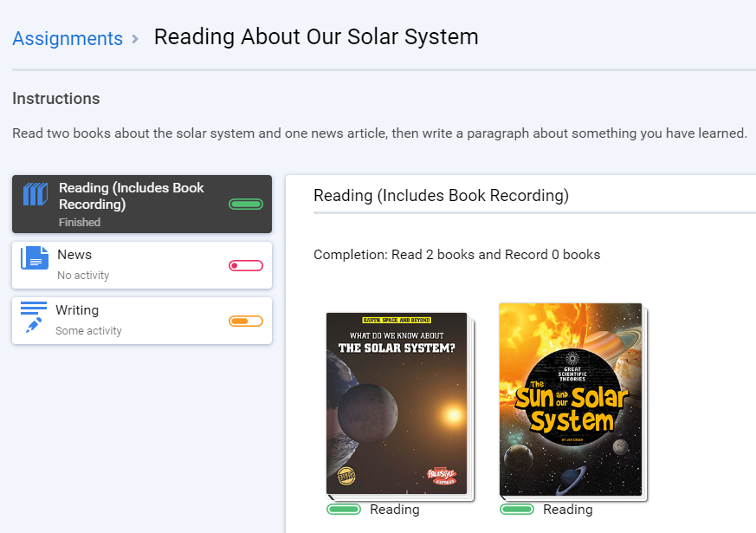Open the Assignments breadcrumb link
756x533 pixels.
pyautogui.click(x=68, y=38)
